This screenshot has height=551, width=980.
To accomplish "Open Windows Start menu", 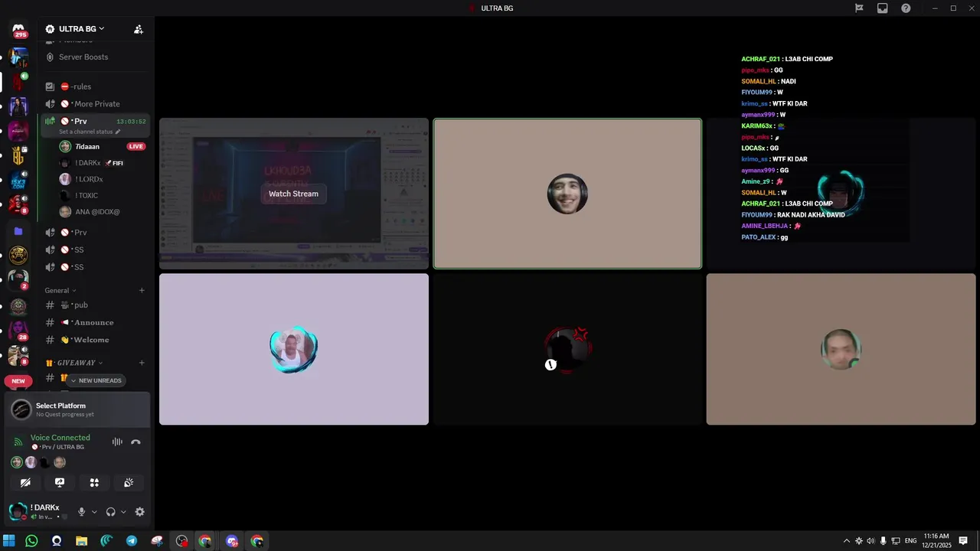I will pyautogui.click(x=8, y=541).
